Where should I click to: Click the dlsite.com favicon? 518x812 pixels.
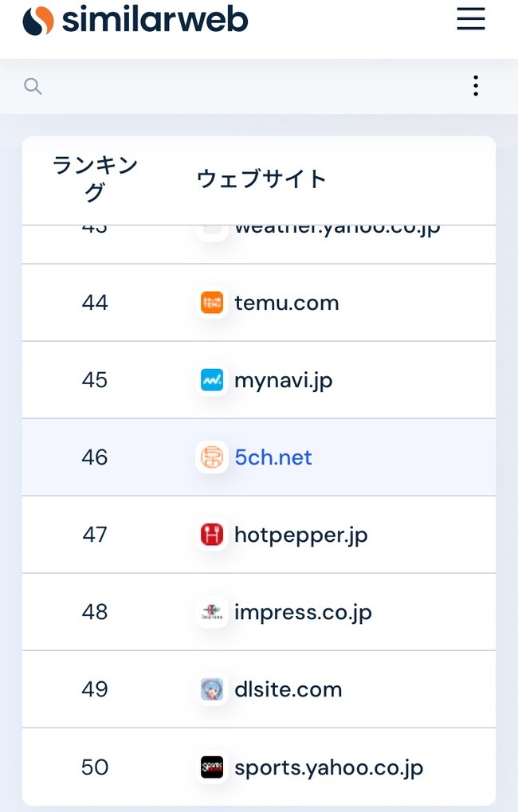click(x=212, y=689)
